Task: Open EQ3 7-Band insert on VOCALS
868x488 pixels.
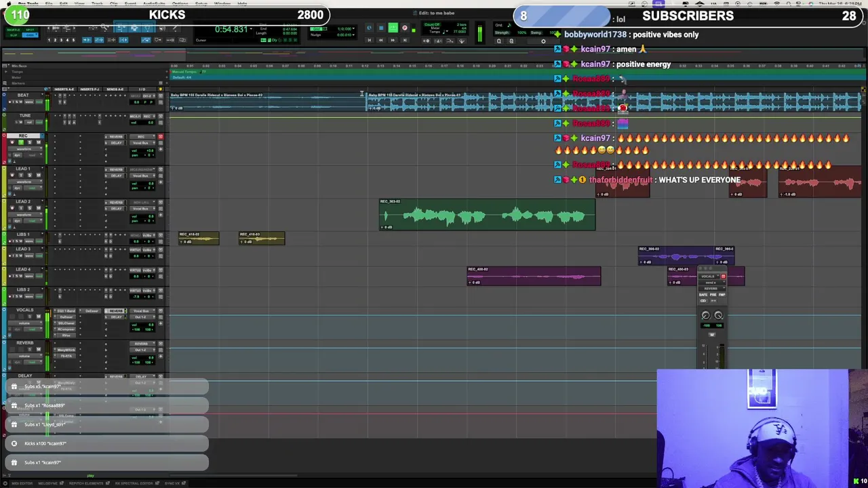Action: (x=65, y=311)
